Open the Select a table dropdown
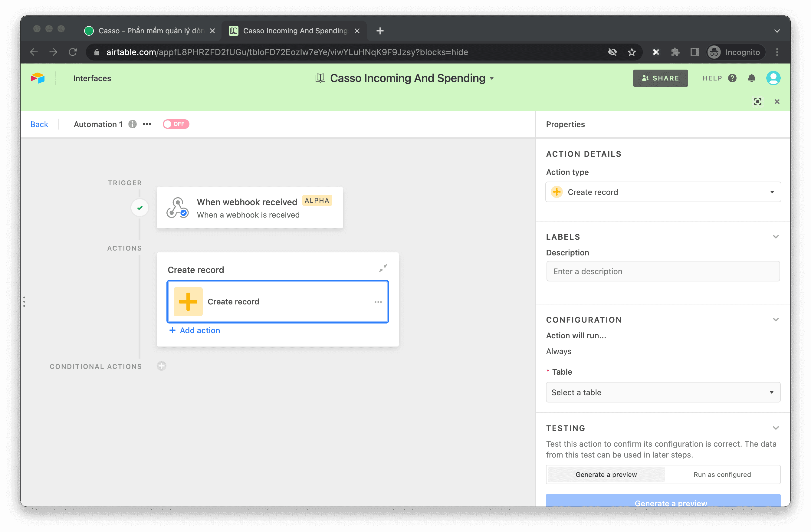The image size is (811, 532). tap(663, 392)
